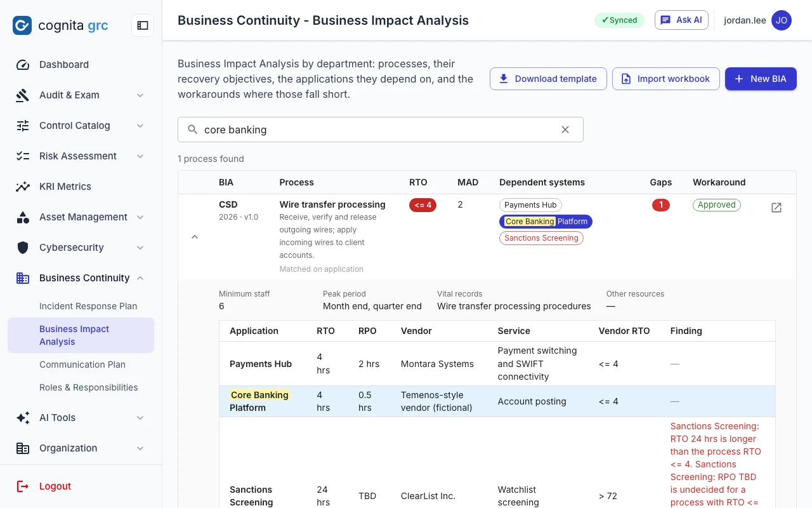Click the Synced status badge
The height and width of the screenshot is (508, 812).
tap(619, 20)
